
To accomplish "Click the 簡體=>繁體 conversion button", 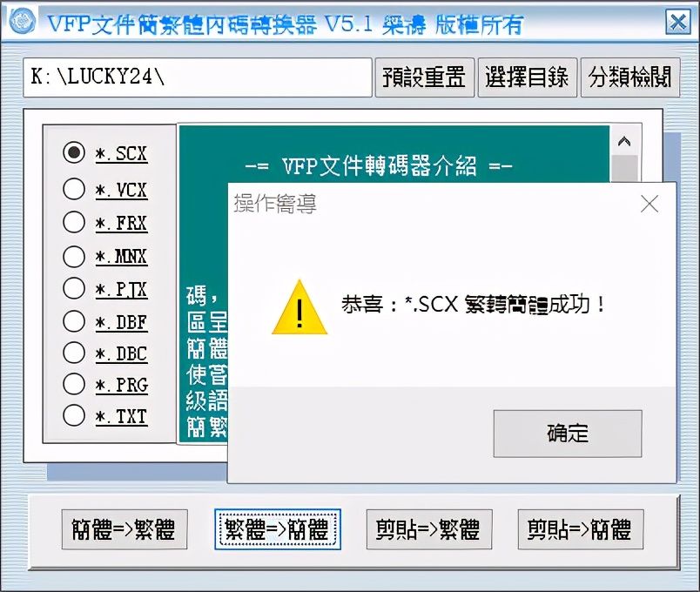I will pyautogui.click(x=125, y=529).
